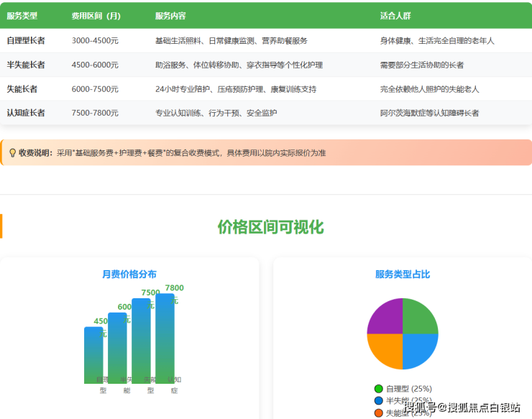Select the purple pie chart slice

(x=385, y=316)
